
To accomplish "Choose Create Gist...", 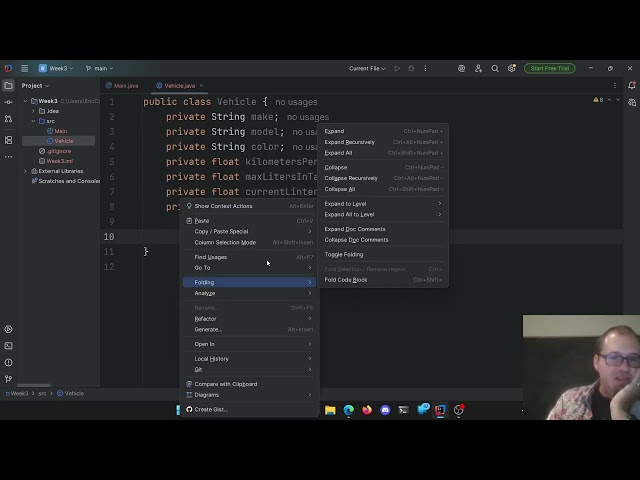I will click(250, 409).
